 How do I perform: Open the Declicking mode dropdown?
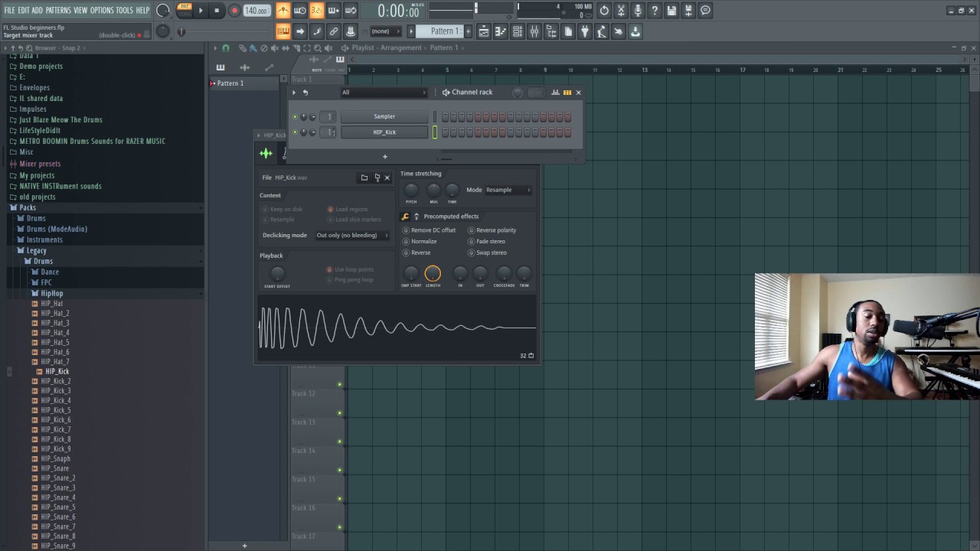click(x=352, y=236)
